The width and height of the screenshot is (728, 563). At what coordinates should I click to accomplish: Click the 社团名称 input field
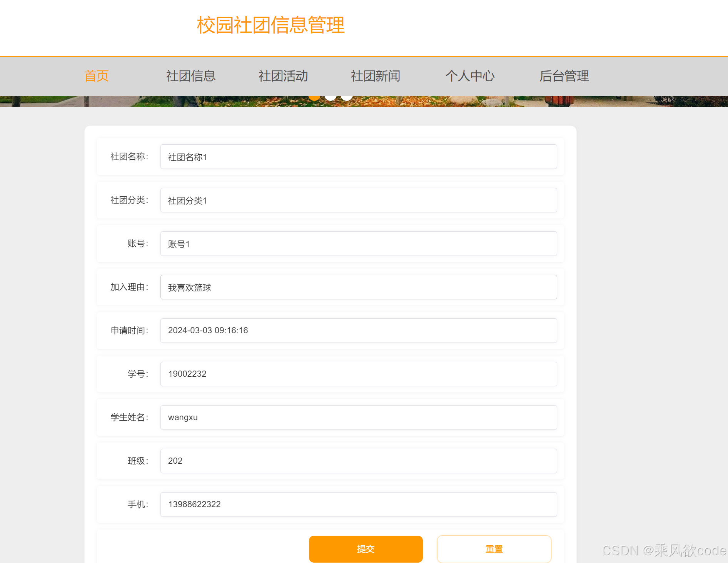(358, 157)
